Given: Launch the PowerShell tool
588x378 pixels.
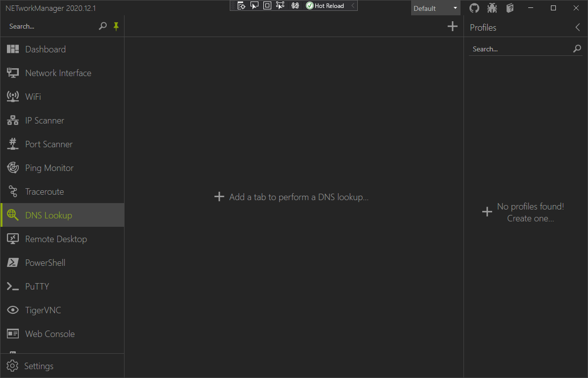Looking at the screenshot, I should click(62, 262).
